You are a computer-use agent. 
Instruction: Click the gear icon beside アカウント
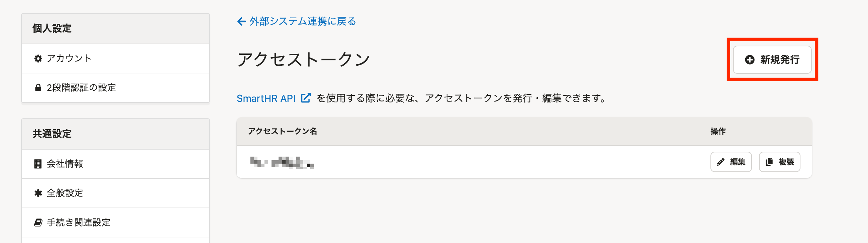[x=38, y=59]
